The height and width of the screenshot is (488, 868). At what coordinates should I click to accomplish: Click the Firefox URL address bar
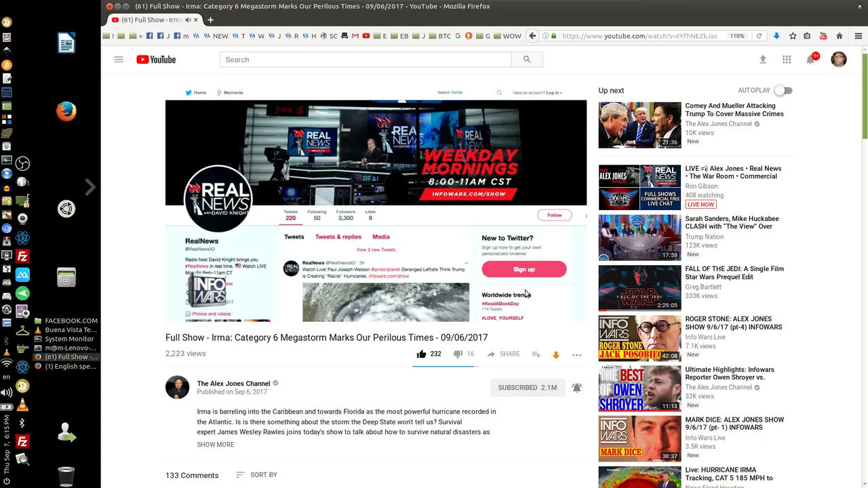coord(640,36)
